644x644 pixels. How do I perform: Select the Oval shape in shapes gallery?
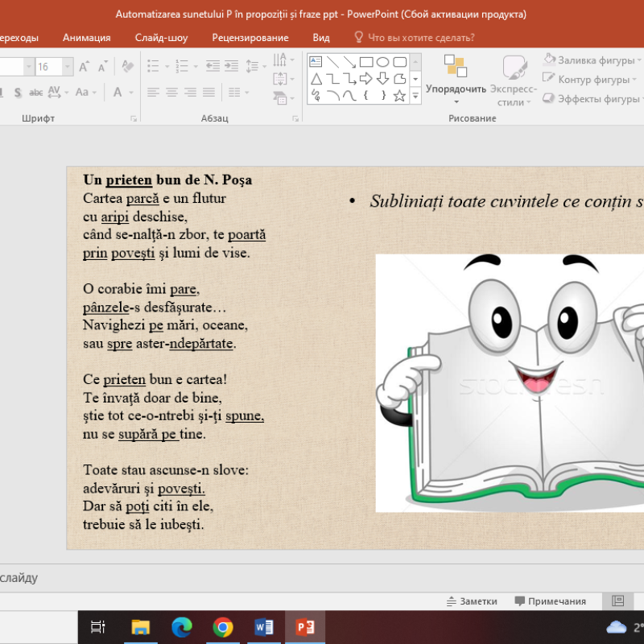(x=384, y=62)
